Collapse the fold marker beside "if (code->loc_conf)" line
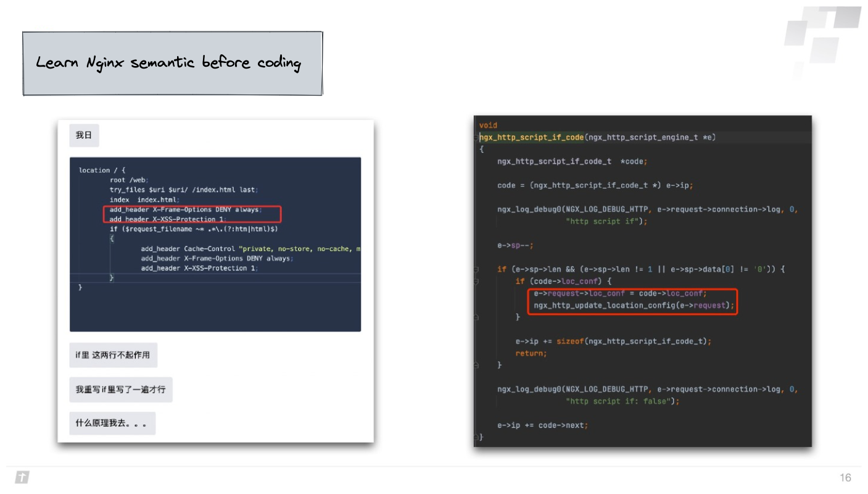Screen dimensions: 868x494 click(476, 281)
